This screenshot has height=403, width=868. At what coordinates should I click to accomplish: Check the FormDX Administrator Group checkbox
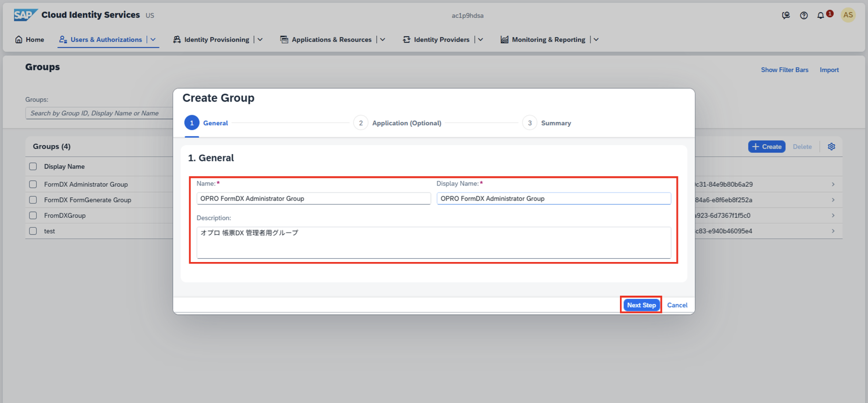pos(33,184)
